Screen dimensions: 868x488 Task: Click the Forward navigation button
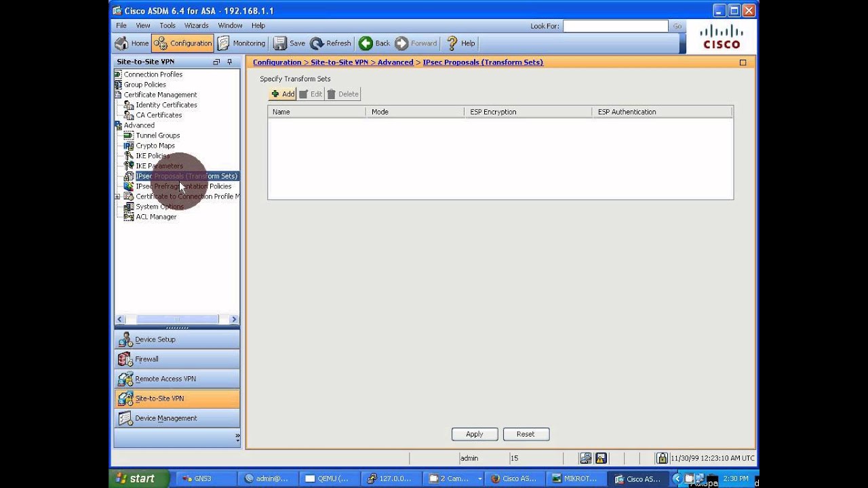[416, 43]
